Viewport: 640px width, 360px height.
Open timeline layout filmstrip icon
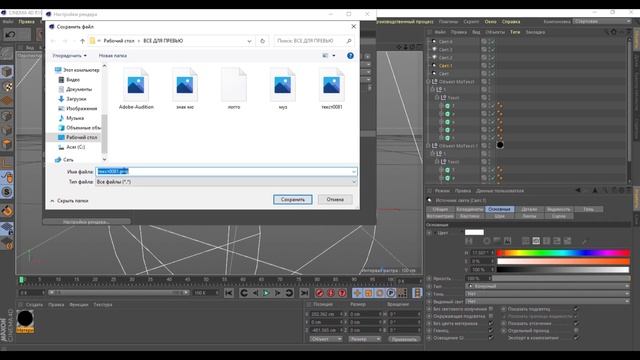tap(417, 293)
